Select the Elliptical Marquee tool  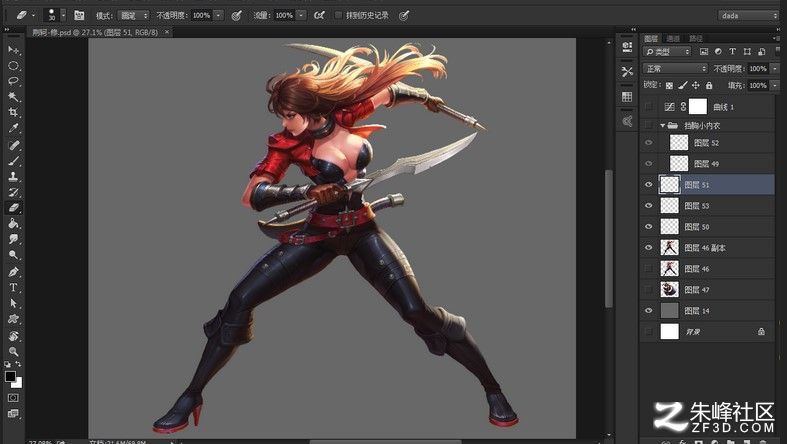(14, 66)
